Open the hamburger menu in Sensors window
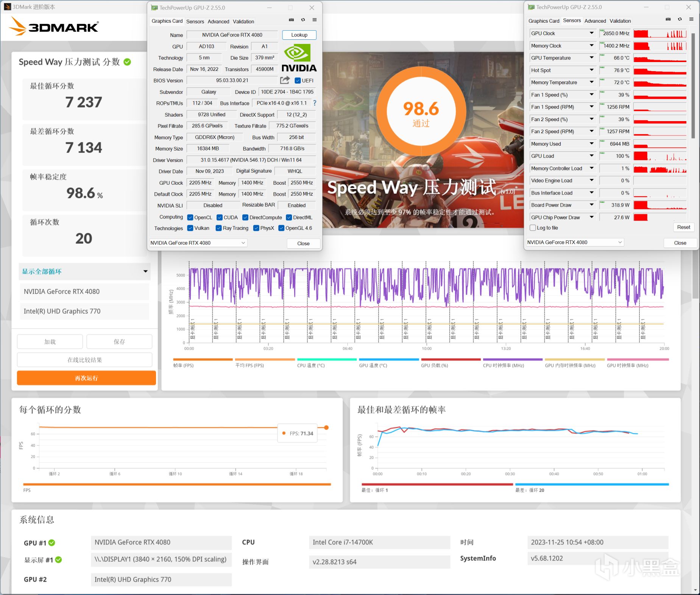Image resolution: width=700 pixels, height=595 pixels. 691,19
